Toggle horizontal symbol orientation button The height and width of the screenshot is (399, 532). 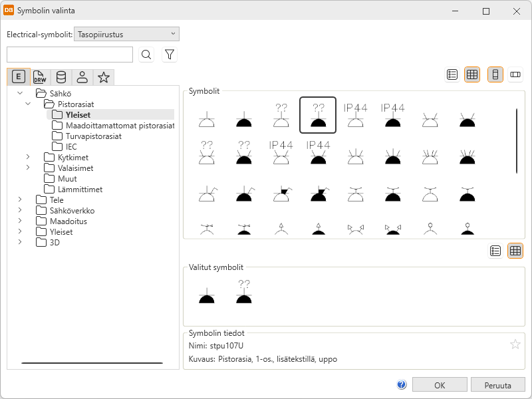coord(515,74)
